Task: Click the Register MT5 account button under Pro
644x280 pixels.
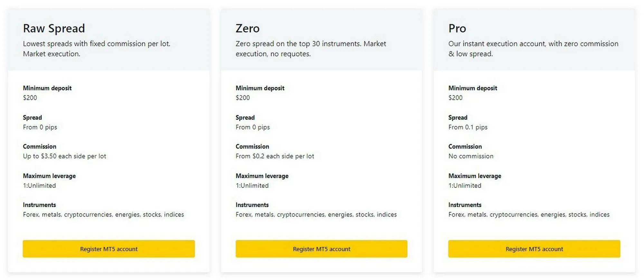Action: [534, 249]
